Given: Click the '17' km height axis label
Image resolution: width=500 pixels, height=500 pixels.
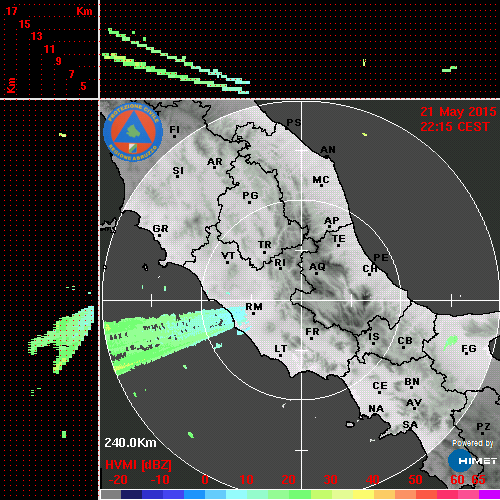Looking at the screenshot, I should pyautogui.click(x=11, y=11).
